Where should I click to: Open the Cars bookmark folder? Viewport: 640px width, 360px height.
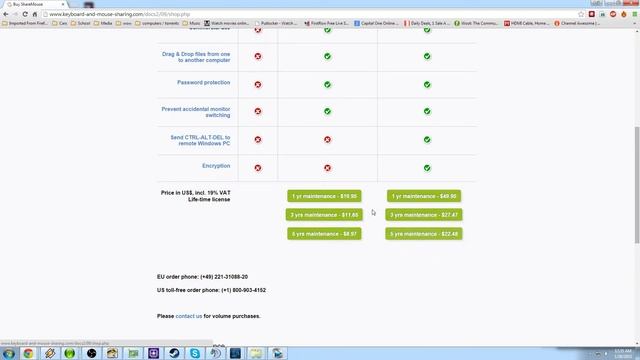pos(60,23)
